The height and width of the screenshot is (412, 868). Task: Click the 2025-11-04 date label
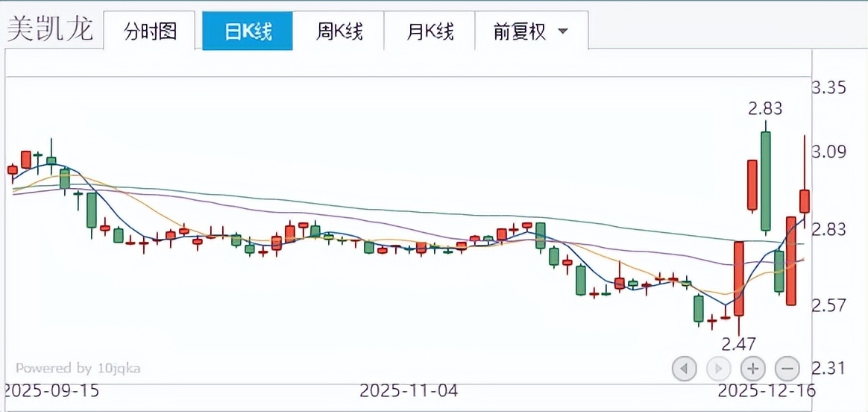click(x=408, y=390)
